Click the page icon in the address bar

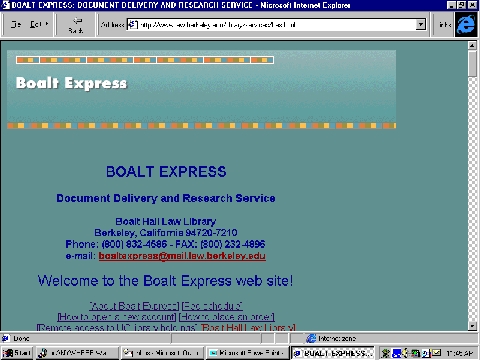pyautogui.click(x=133, y=24)
